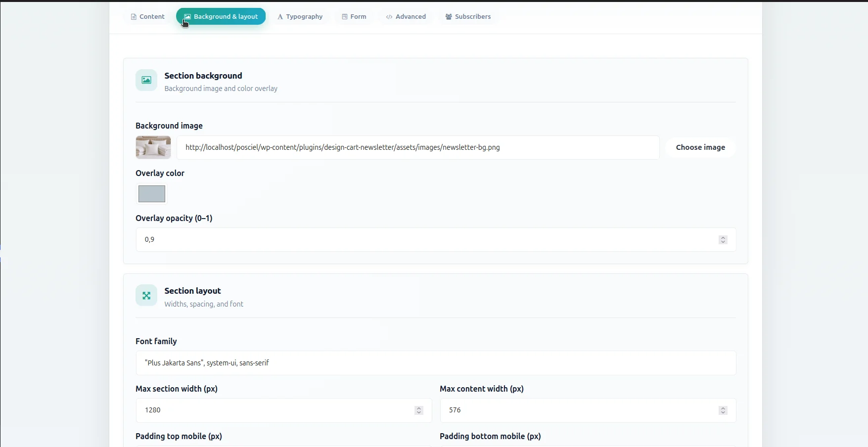Viewport: 868px width, 447px height.
Task: Increase the Overlay opacity stepper value
Action: click(x=723, y=237)
